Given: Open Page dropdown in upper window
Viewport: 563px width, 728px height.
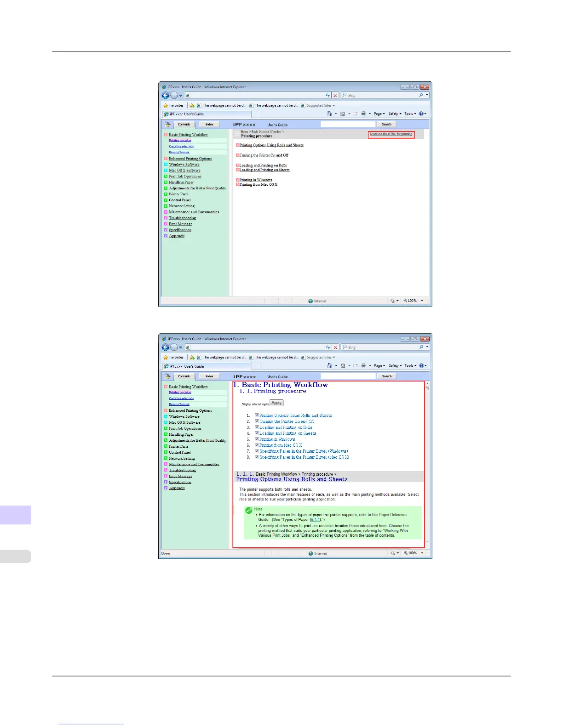Looking at the screenshot, I should [x=379, y=114].
